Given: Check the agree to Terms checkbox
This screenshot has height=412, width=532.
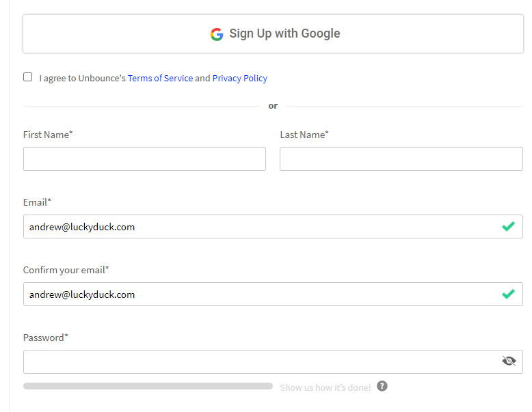Looking at the screenshot, I should tap(28, 77).
